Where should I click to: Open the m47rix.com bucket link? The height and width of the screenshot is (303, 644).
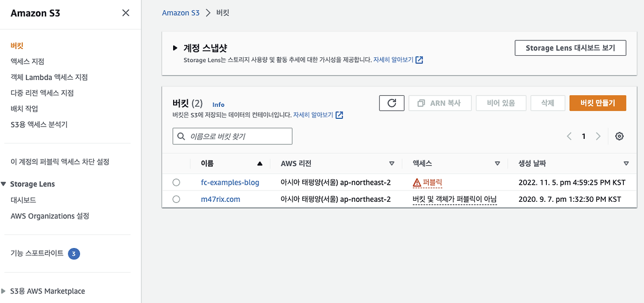[220, 199]
